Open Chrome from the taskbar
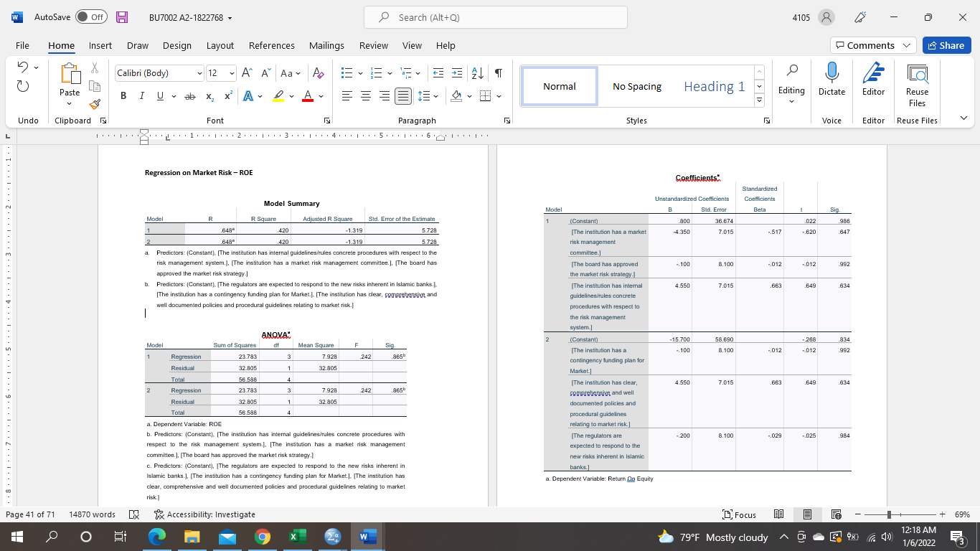980x551 pixels. (262, 537)
